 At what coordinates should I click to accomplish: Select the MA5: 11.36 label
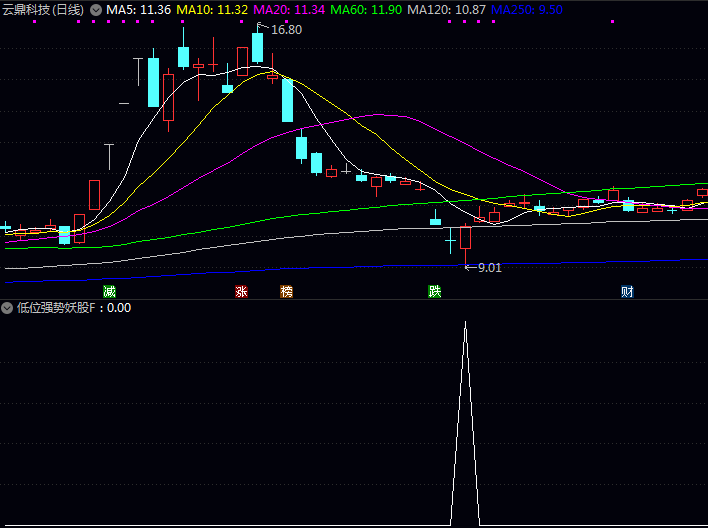pos(139,9)
